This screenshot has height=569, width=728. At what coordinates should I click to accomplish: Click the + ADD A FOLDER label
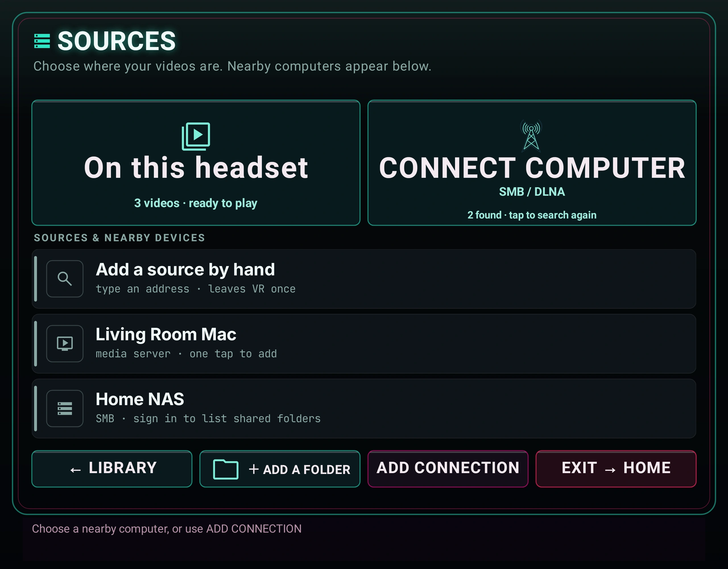tap(299, 470)
